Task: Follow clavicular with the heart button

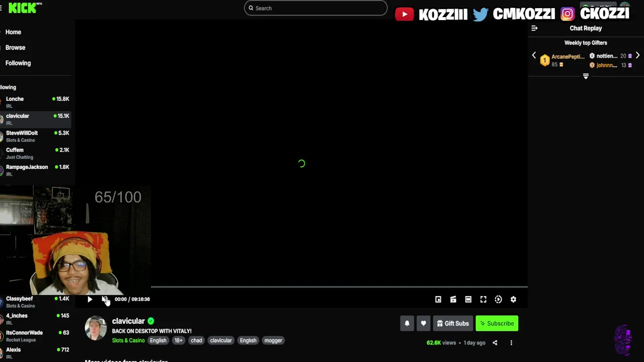Action: tap(423, 323)
